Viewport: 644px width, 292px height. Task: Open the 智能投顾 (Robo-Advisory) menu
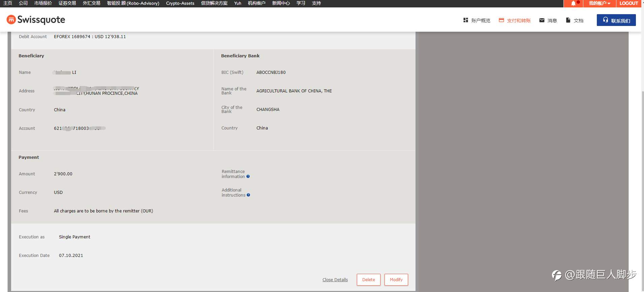(133, 3)
